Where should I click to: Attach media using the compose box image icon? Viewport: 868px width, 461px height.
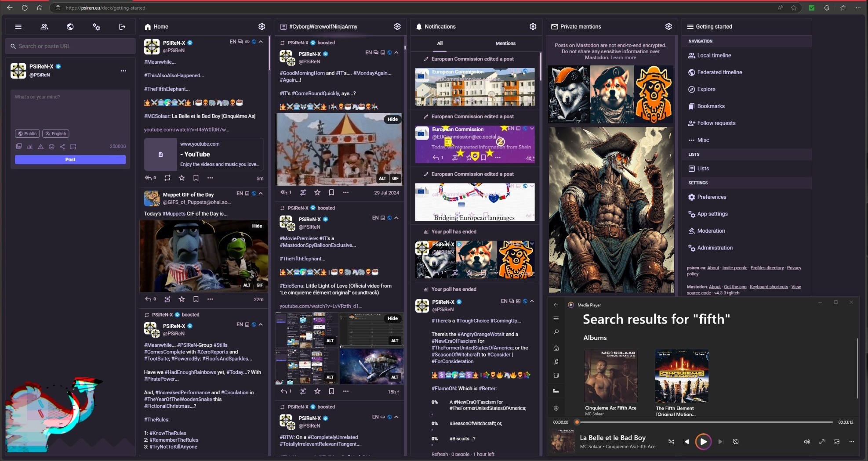coord(19,147)
